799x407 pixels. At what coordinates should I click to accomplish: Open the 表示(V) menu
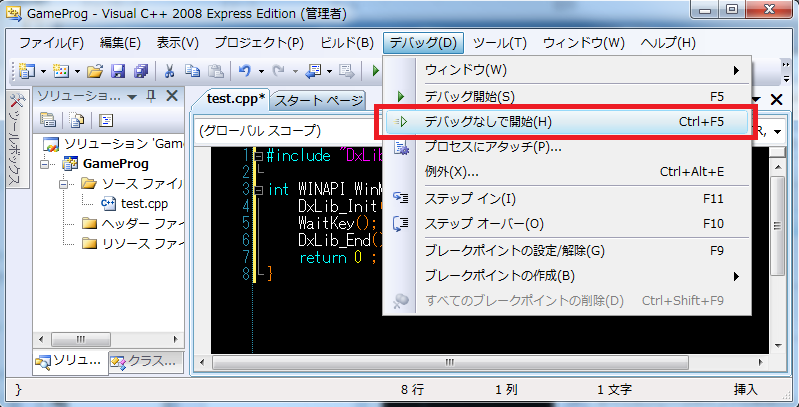(177, 43)
